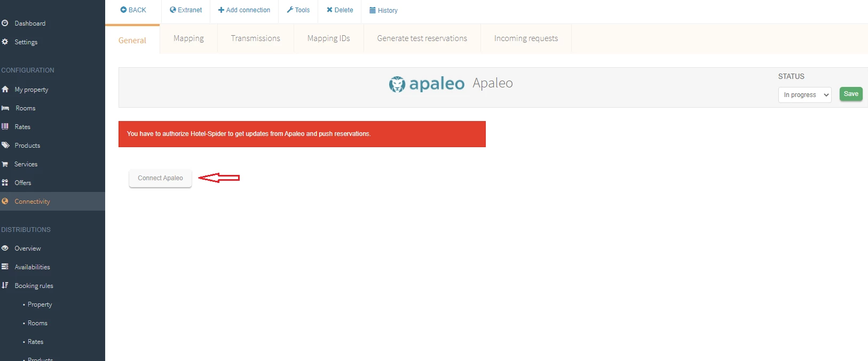Click the Connectivity globe icon
This screenshot has width=868, height=361.
click(5, 202)
